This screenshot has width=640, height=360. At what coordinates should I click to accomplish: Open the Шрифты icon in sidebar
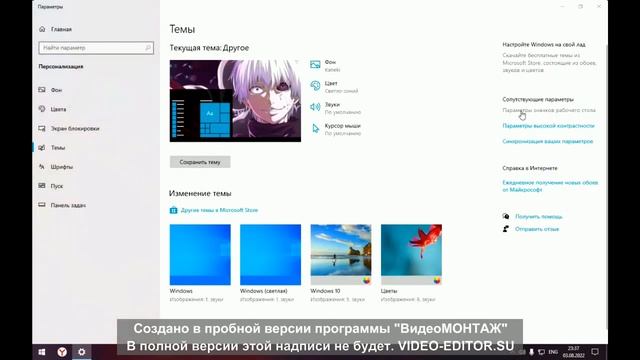coord(42,167)
